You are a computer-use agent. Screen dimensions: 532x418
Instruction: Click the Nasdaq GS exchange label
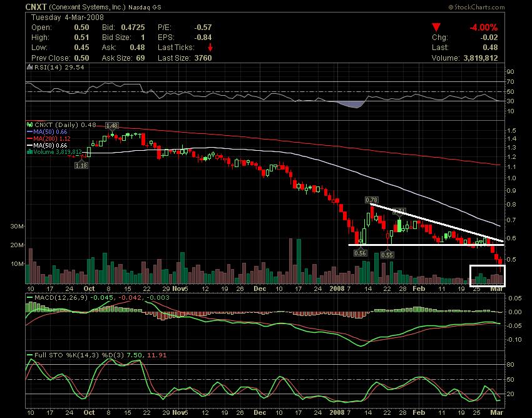click(x=145, y=7)
